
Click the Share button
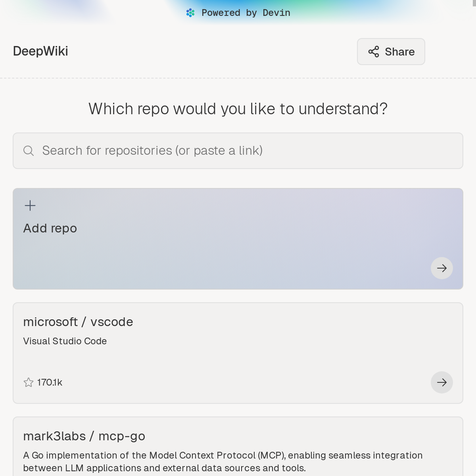click(391, 52)
